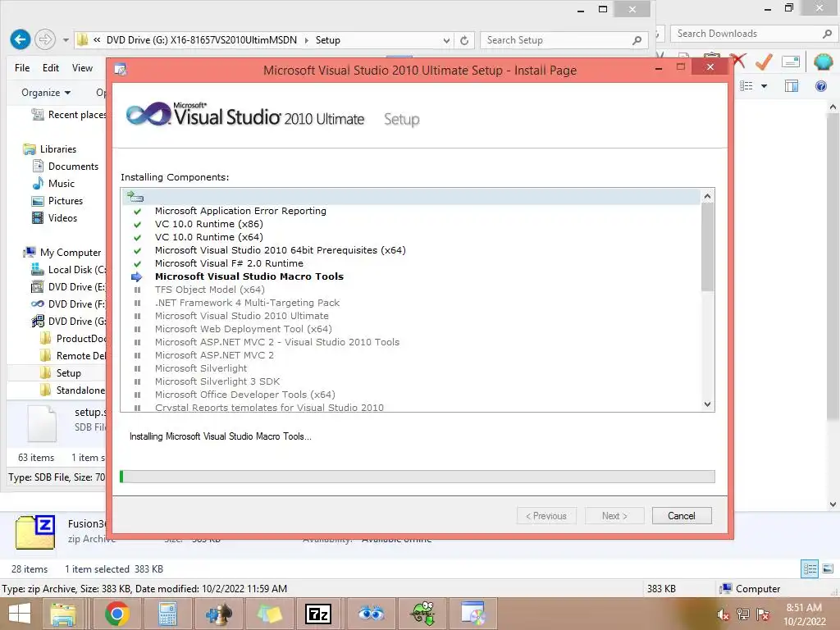This screenshot has height=630, width=840.
Task: Select Recent places in the navigation pane
Action: coord(69,115)
